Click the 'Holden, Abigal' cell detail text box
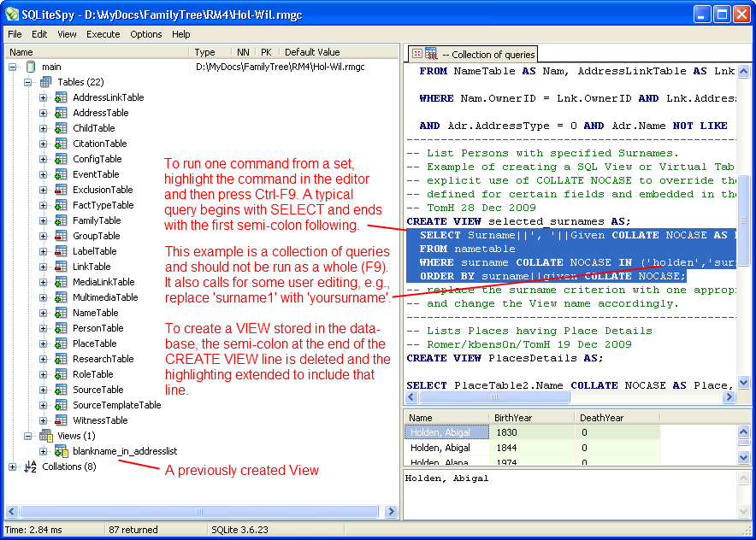Screen dimensions: 756x540 (570, 494)
